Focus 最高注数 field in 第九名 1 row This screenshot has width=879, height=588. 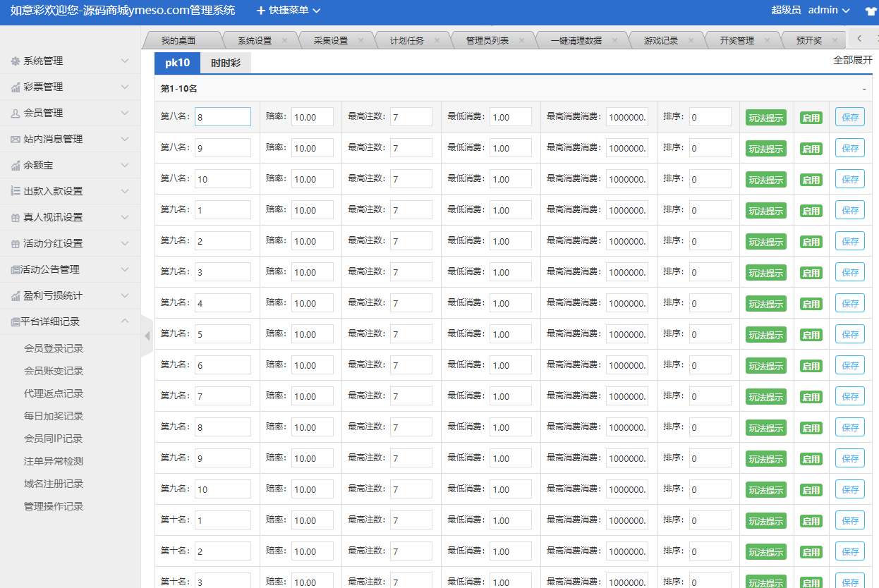point(411,210)
